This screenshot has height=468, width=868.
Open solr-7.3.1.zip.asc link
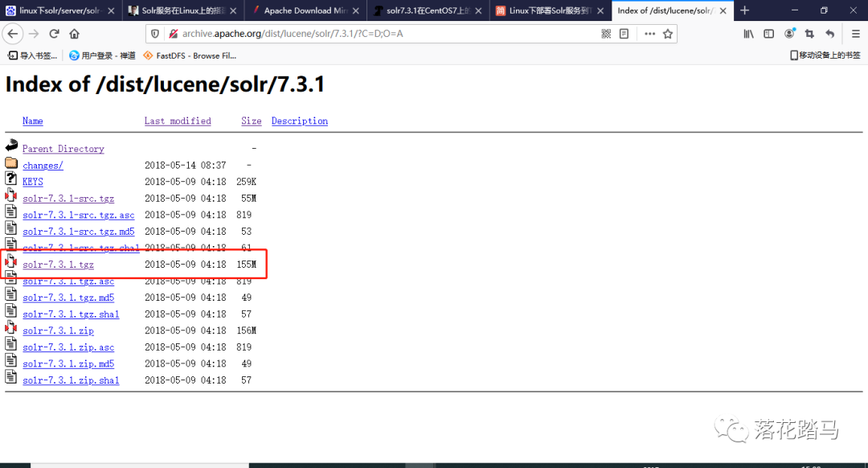click(x=68, y=347)
